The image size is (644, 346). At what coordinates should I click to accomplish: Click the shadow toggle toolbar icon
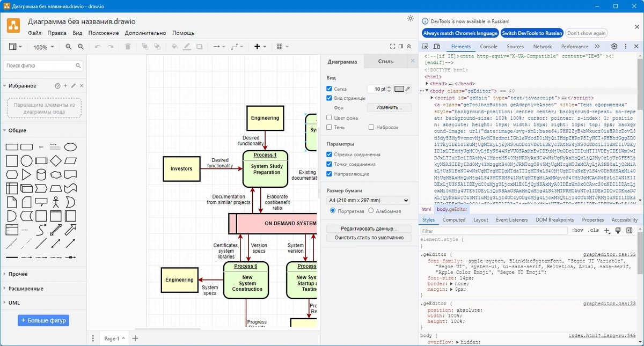point(199,47)
